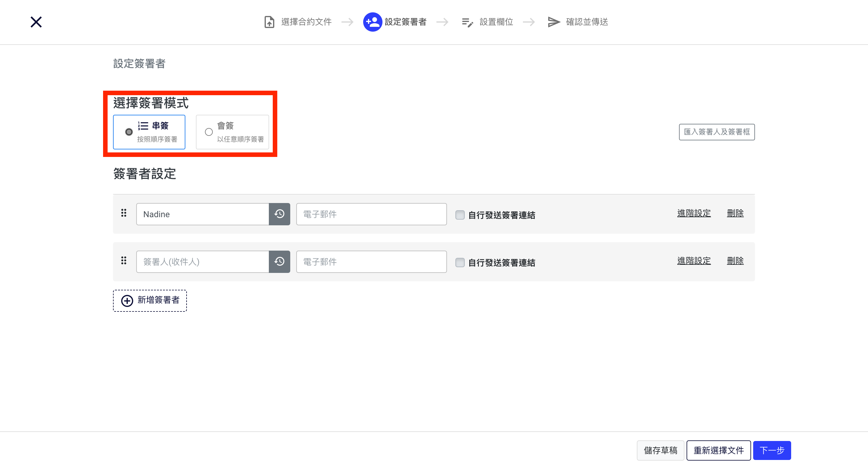The image size is (868, 469).
Task: Click the signer name field containing Nadine
Action: click(203, 214)
